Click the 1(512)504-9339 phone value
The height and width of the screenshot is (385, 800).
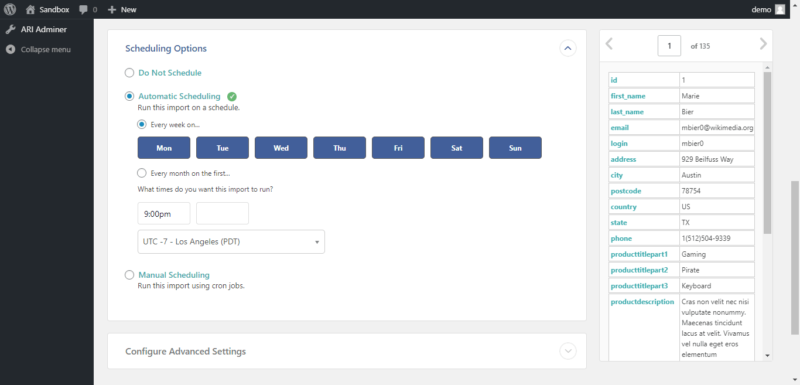coord(707,238)
